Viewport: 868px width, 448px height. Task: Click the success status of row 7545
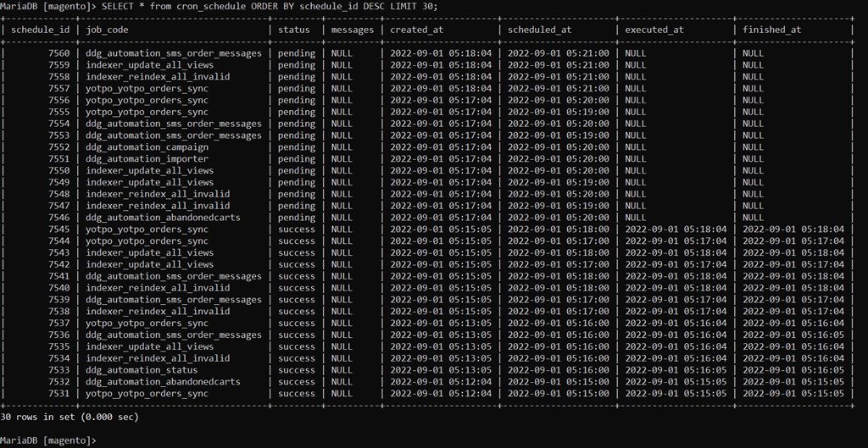[x=297, y=229]
